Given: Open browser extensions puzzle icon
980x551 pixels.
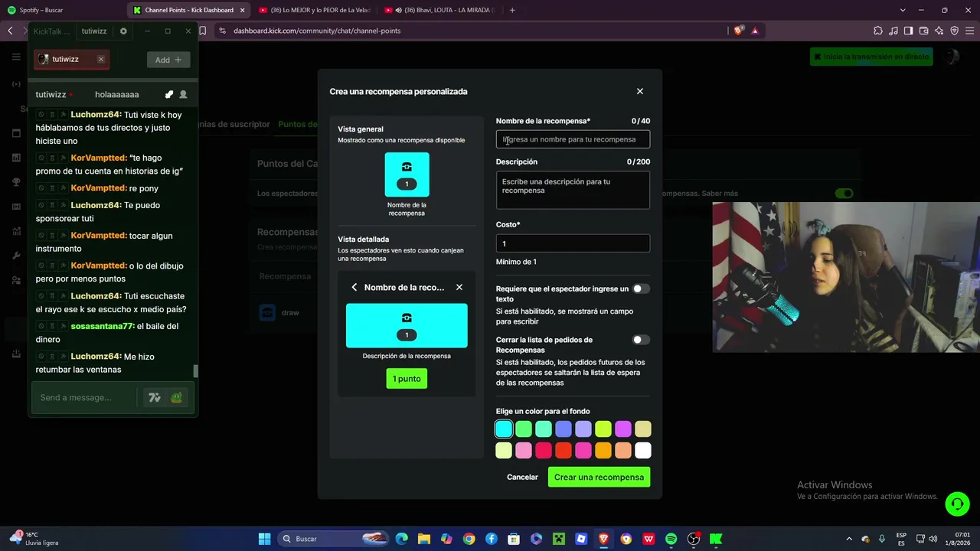Looking at the screenshot, I should pyautogui.click(x=877, y=31).
